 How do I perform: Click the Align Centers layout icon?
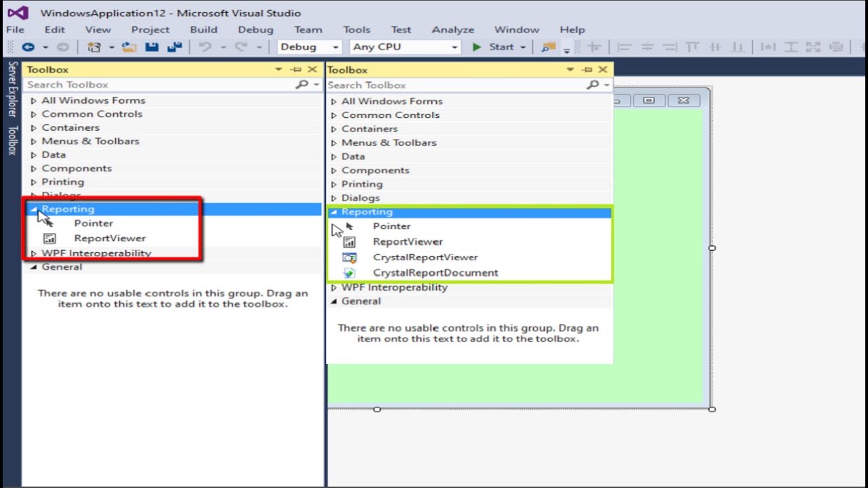coord(647,47)
